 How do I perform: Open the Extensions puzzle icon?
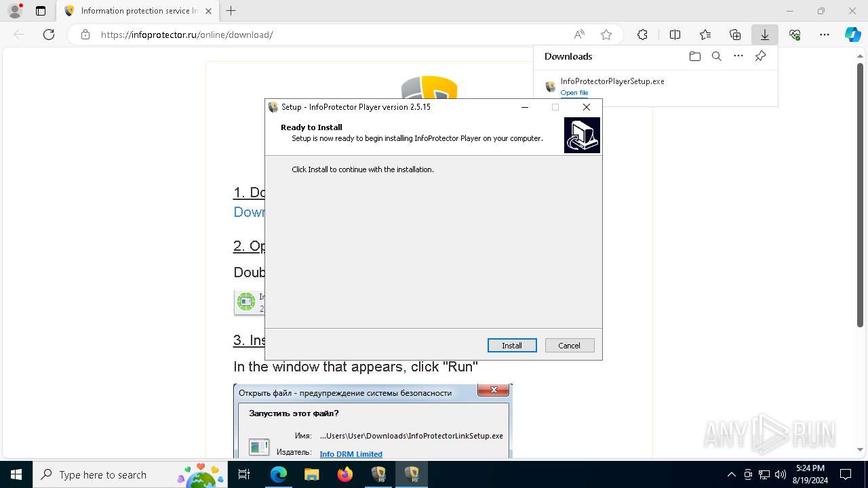642,35
